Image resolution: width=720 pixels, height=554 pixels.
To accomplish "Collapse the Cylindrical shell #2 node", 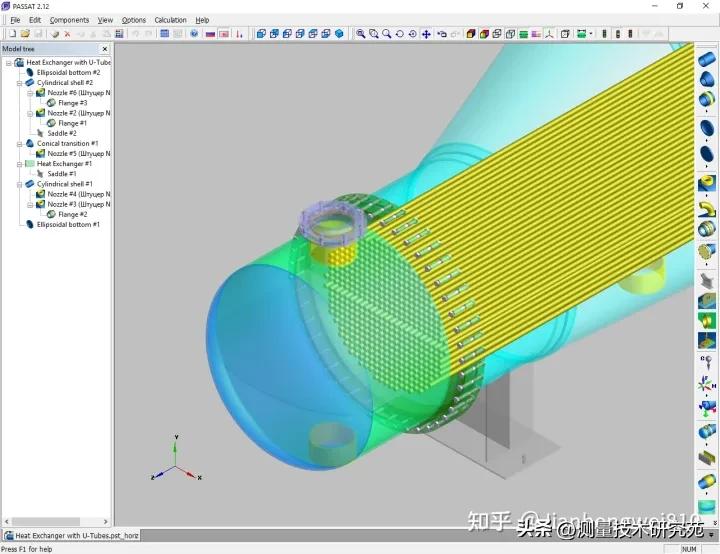I will [x=19, y=83].
